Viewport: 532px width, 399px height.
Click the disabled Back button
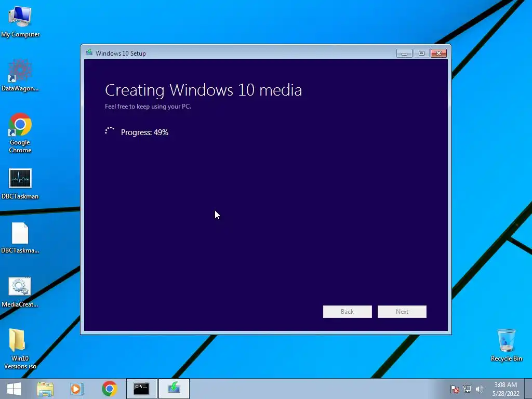click(348, 312)
